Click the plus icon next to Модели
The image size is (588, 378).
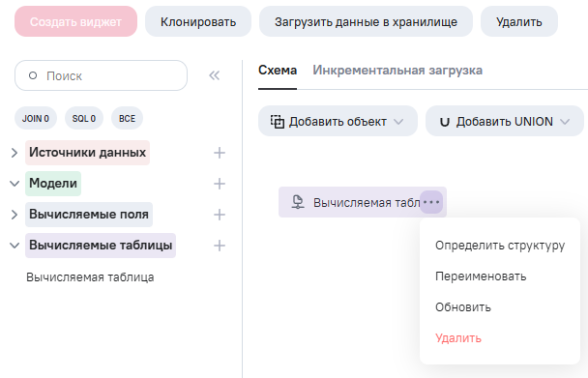[x=220, y=184]
